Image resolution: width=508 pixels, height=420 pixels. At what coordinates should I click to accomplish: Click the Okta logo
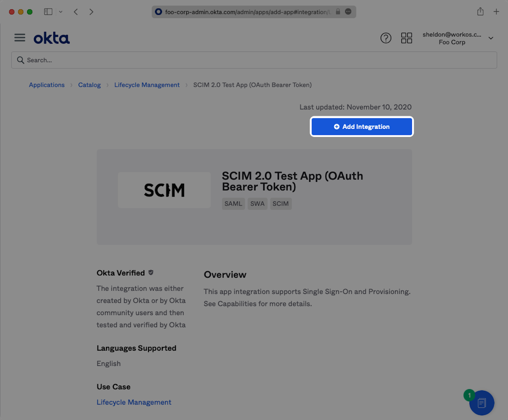[x=52, y=38]
